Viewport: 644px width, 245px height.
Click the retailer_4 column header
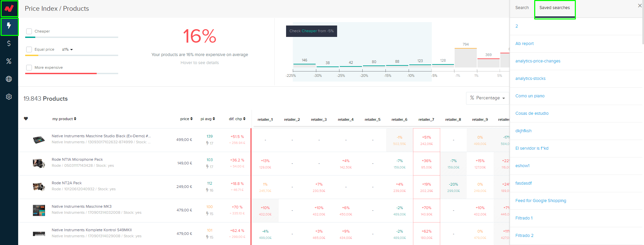coord(346,119)
